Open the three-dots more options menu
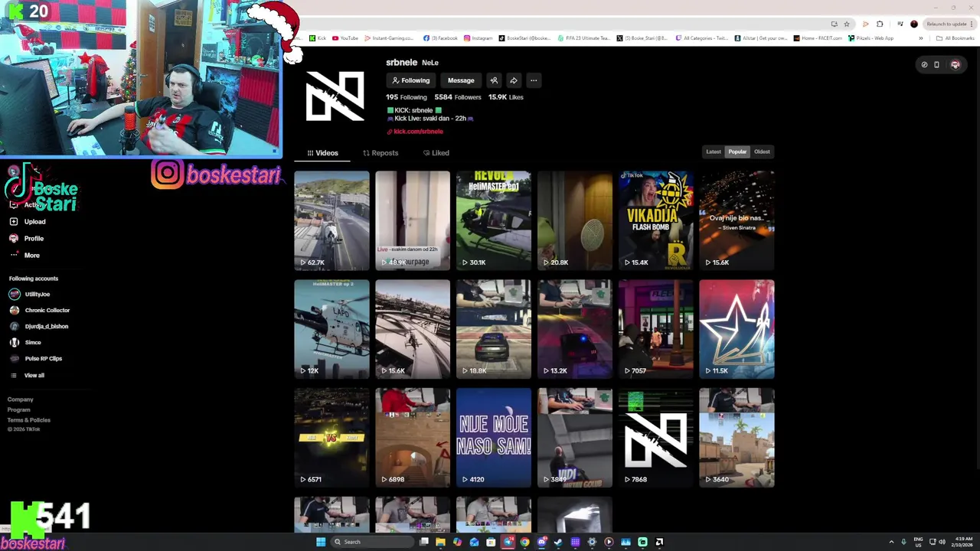Viewport: 980px width, 551px height. click(x=534, y=80)
